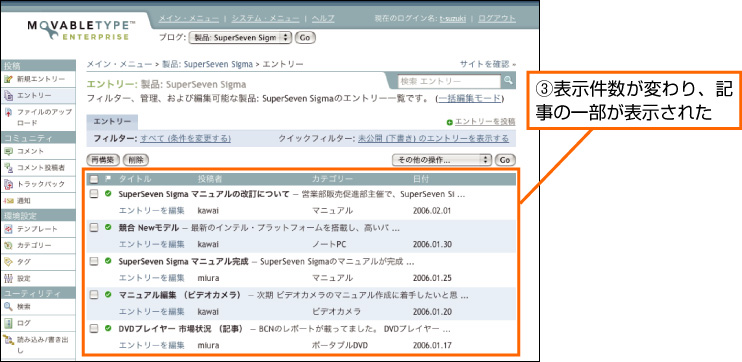Click the タグ tag icon in sidebar
Image resolution: width=742 pixels, height=362 pixels.
click(8, 261)
